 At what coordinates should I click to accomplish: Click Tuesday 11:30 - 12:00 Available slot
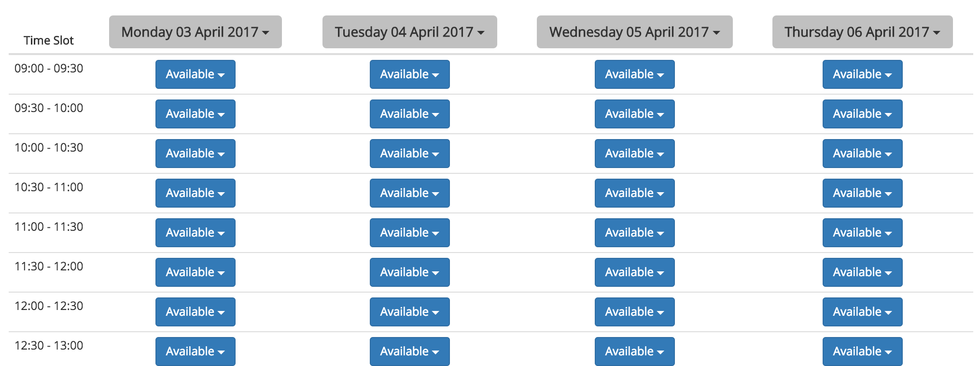[410, 272]
